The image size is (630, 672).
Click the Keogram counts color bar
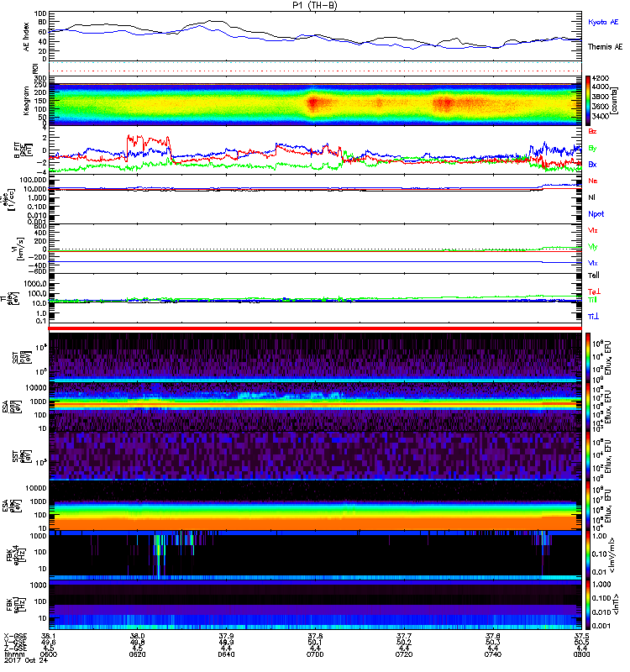point(588,101)
